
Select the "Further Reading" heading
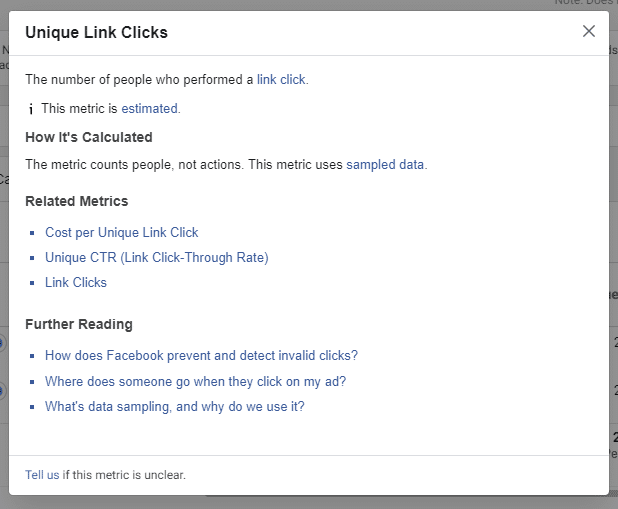[x=79, y=324]
